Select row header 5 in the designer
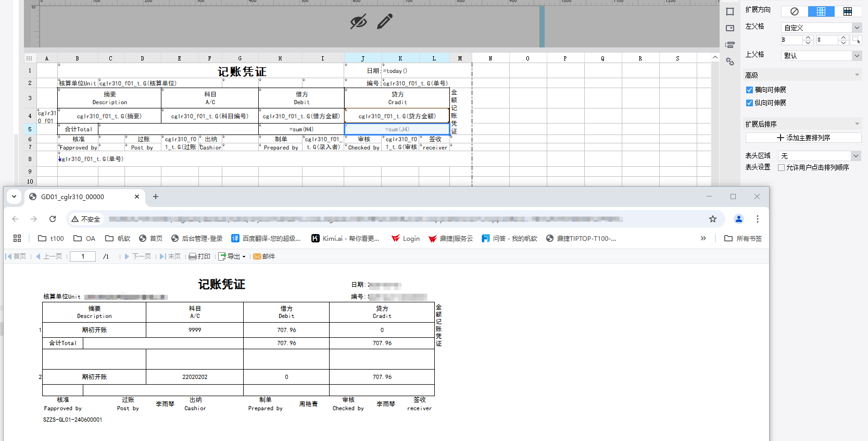Screen dimensions: 868x441 pyautogui.click(x=30, y=129)
